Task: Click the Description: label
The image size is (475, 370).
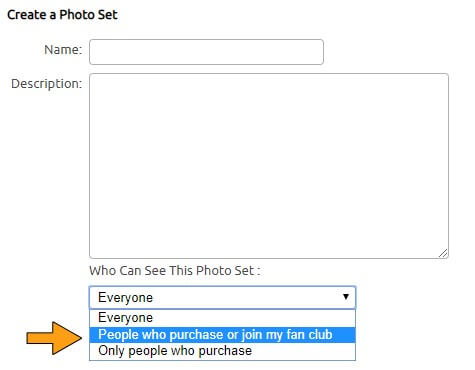Action: (x=46, y=84)
